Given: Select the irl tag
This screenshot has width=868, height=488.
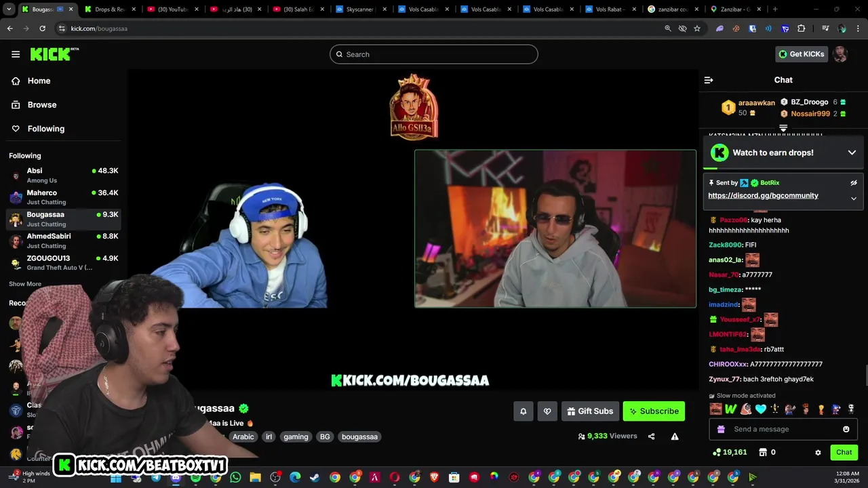Looking at the screenshot, I should pyautogui.click(x=269, y=436).
